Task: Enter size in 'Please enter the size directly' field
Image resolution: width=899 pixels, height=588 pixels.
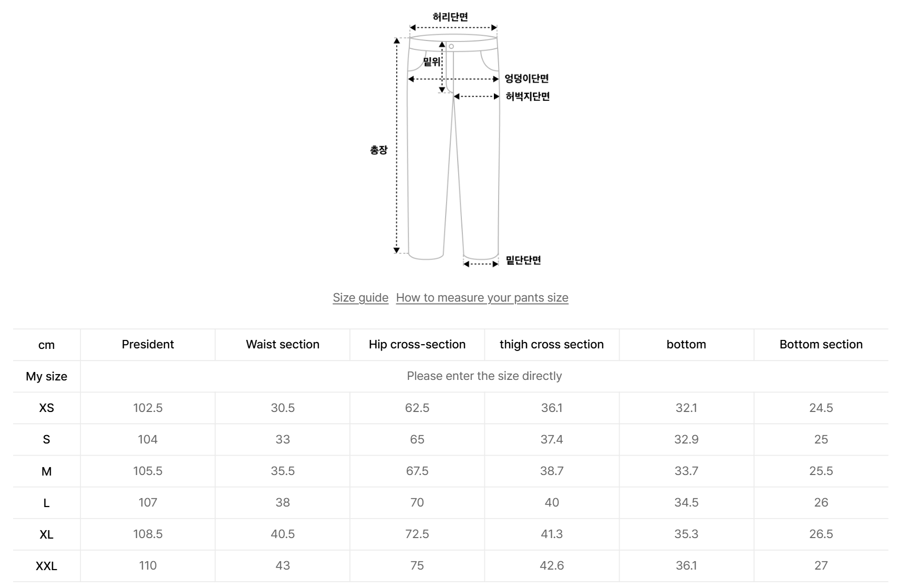Action: [484, 376]
